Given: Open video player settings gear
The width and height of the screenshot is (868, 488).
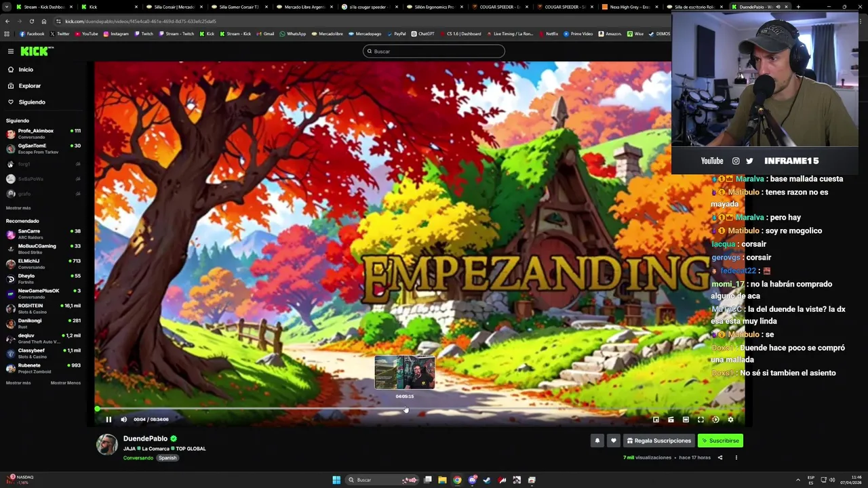Looking at the screenshot, I should (x=730, y=420).
